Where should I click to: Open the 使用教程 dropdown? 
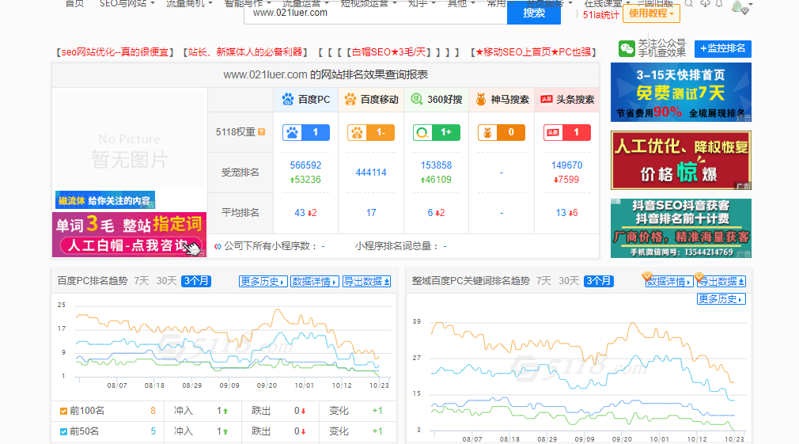tap(651, 14)
